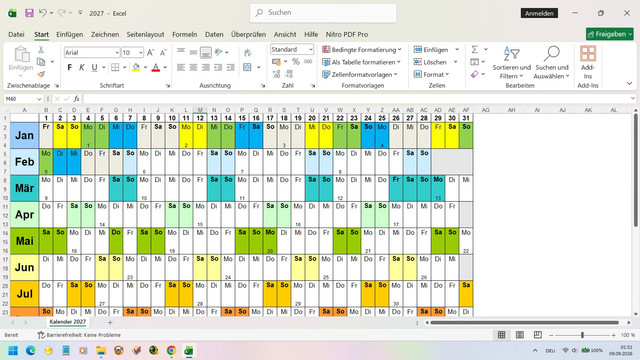This screenshot has width=640, height=360.
Task: Toggle left text alignment
Action: [x=181, y=67]
